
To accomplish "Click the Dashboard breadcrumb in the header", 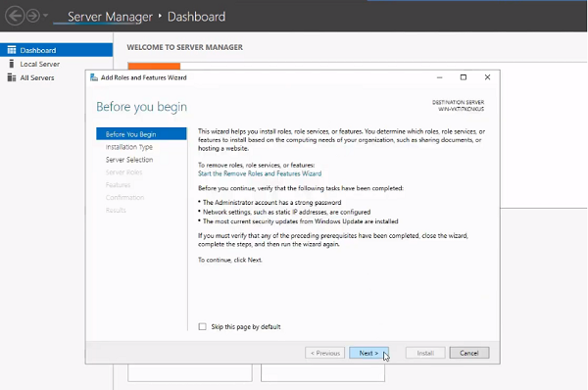I will coord(197,17).
